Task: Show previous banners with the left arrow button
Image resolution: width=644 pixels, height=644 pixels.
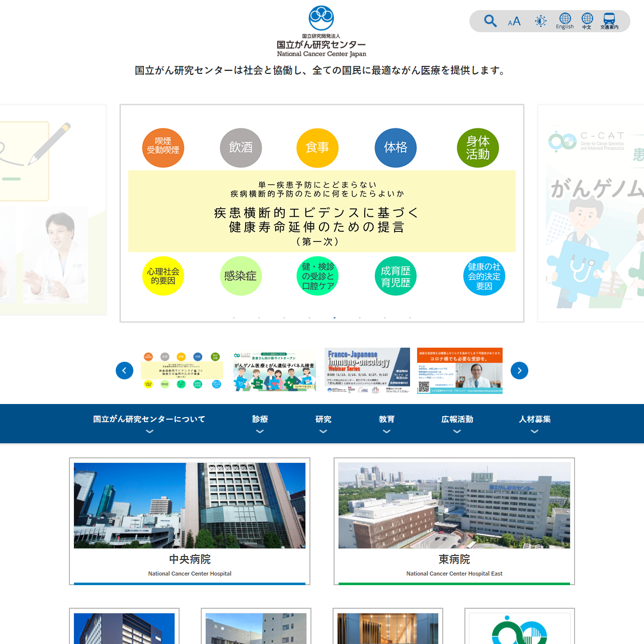Action: (124, 371)
